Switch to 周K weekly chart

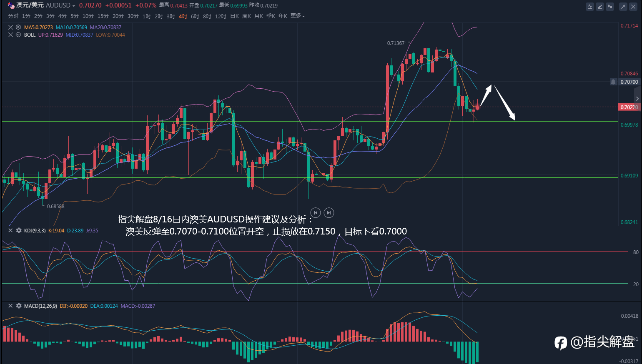click(x=247, y=16)
